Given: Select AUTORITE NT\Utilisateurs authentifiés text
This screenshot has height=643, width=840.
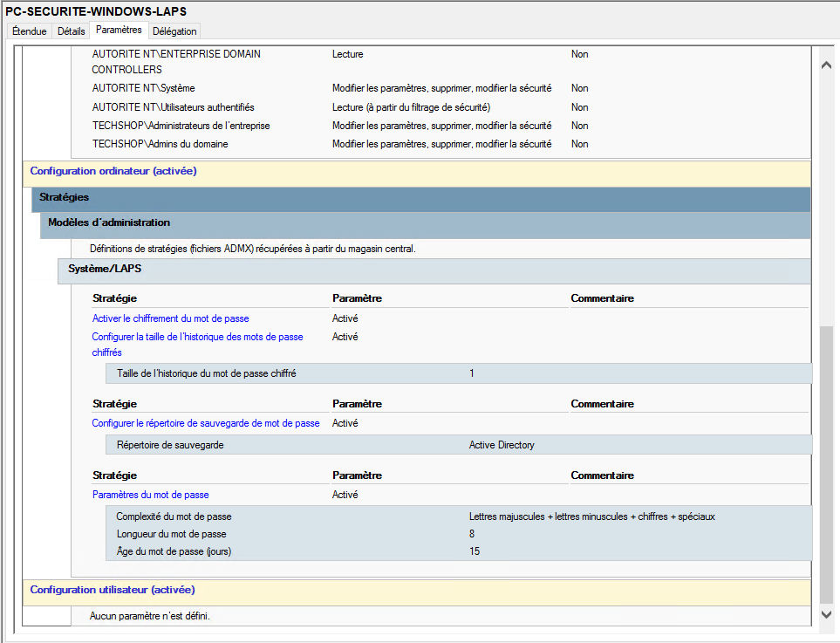Looking at the screenshot, I should [x=173, y=107].
